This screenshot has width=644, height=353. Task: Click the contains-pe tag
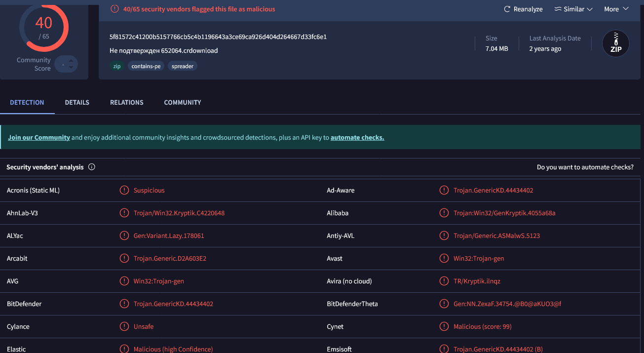click(x=146, y=66)
